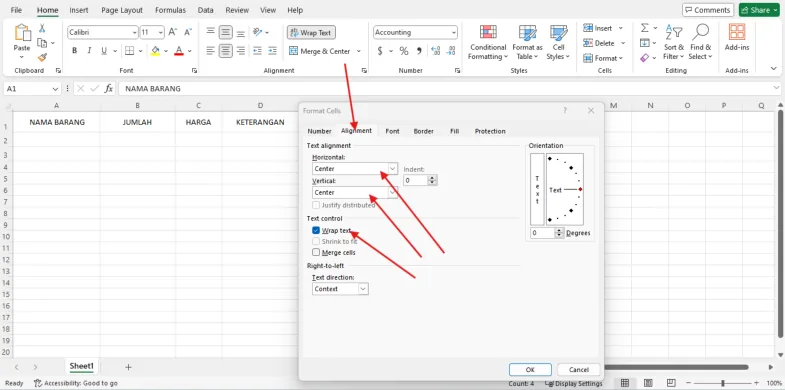Click the Decrease Indent icon

tap(257, 51)
